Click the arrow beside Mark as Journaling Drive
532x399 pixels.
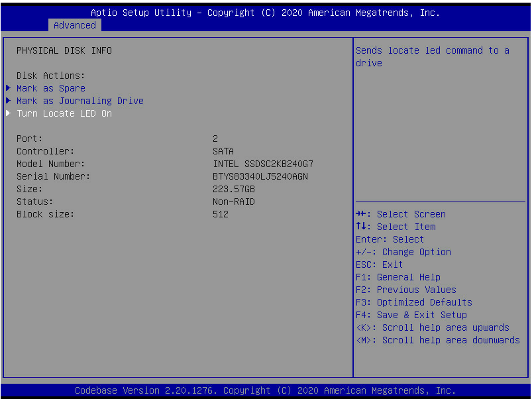tap(9, 101)
